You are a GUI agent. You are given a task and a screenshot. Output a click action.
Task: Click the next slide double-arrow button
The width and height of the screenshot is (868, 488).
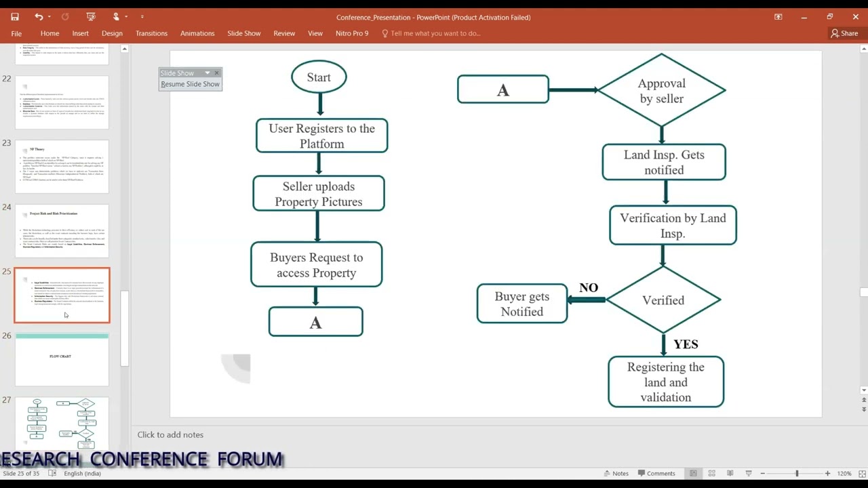pos(863,410)
